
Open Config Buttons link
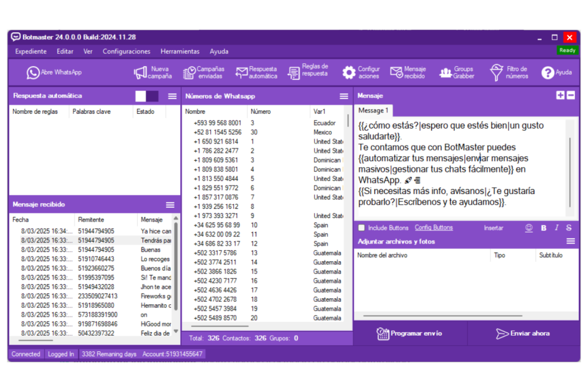tap(434, 227)
